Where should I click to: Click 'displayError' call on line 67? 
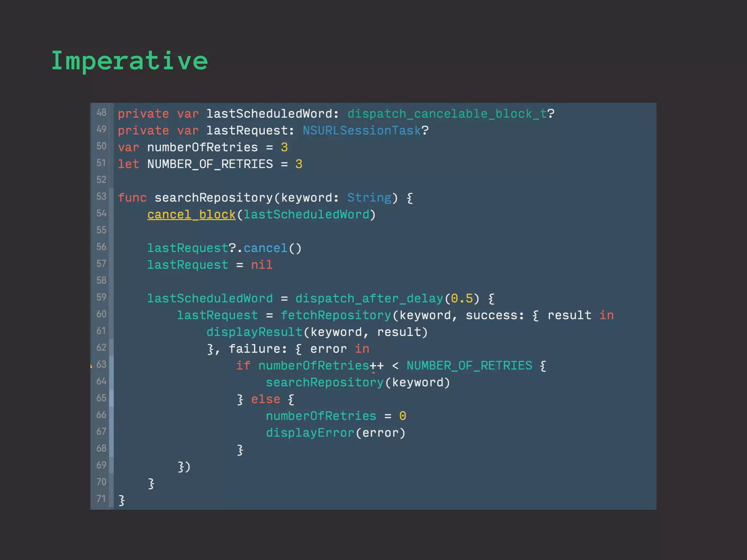click(x=310, y=433)
